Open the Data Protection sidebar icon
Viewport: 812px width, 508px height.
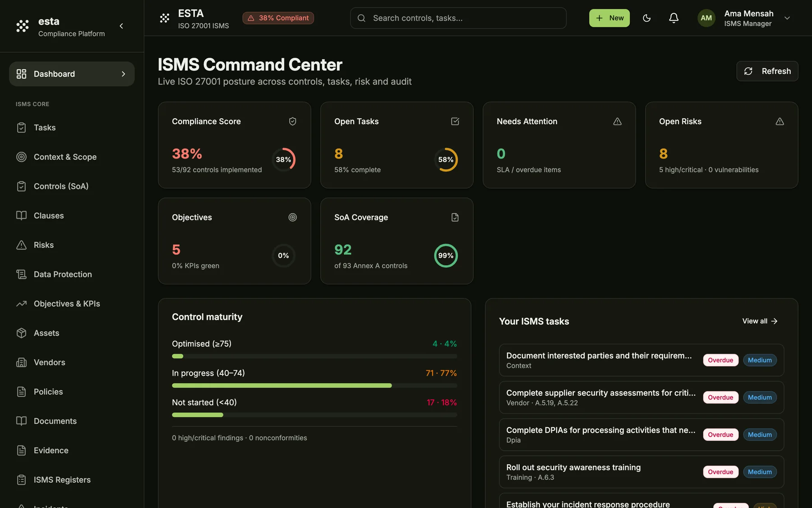pyautogui.click(x=21, y=275)
